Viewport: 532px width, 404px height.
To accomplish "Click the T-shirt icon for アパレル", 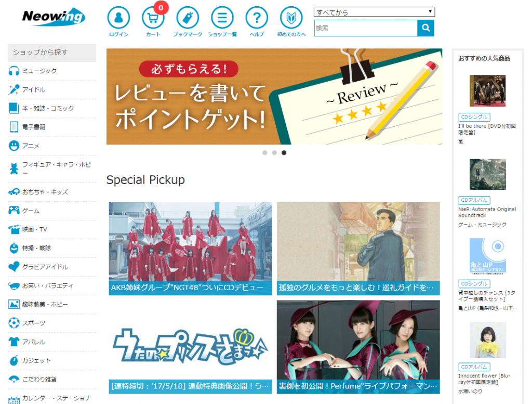I will [14, 342].
